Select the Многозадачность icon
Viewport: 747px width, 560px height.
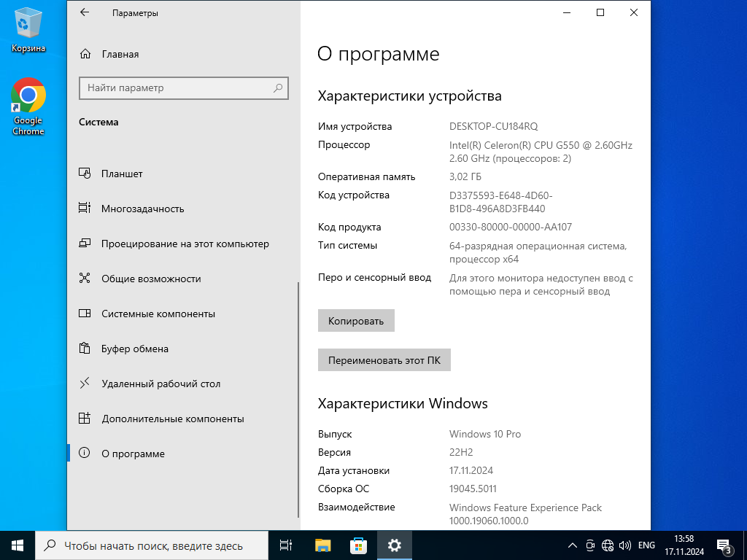point(85,208)
